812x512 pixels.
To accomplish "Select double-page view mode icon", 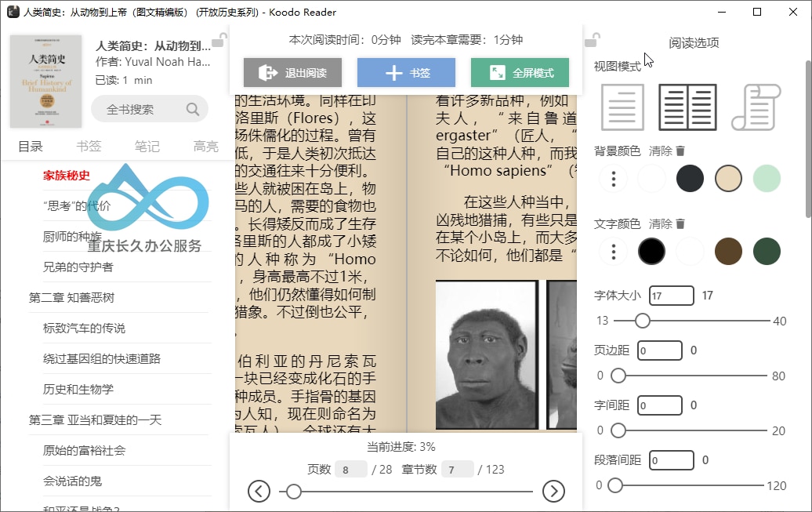I will [x=687, y=107].
